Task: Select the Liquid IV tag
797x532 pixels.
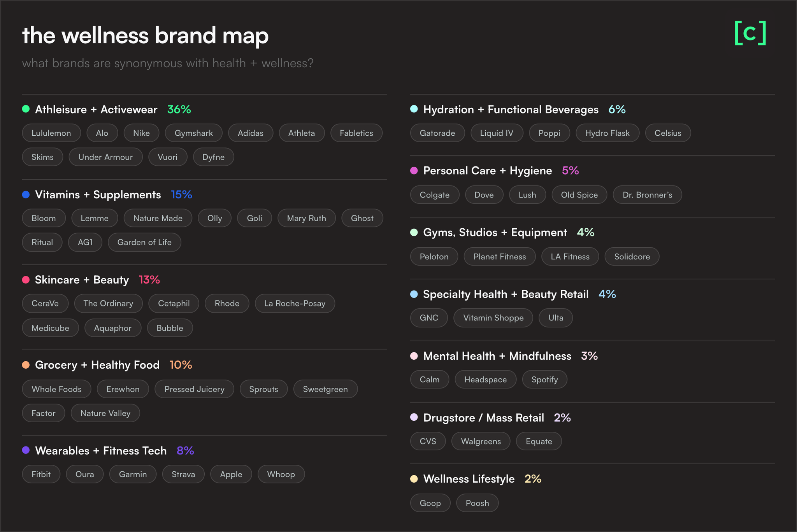Action: pyautogui.click(x=497, y=133)
